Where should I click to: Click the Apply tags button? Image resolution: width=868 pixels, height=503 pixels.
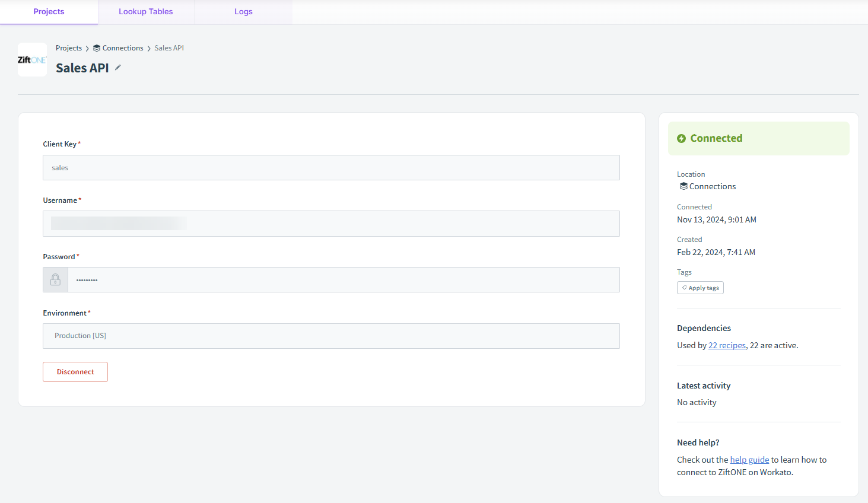click(x=700, y=288)
